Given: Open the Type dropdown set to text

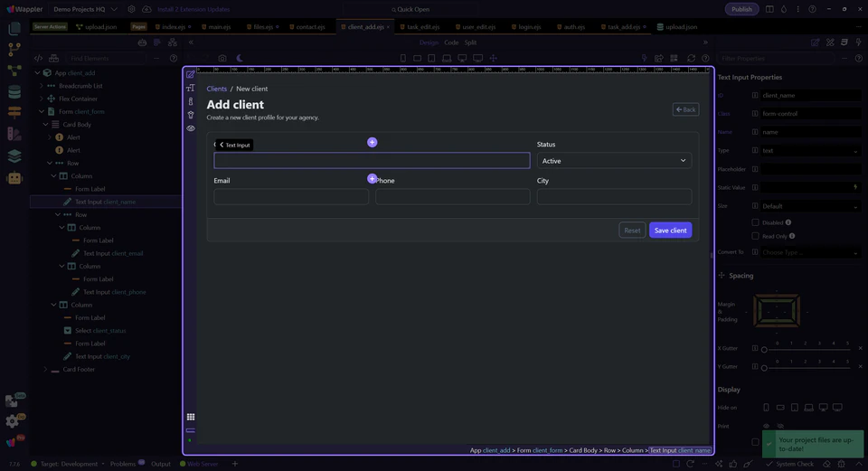Looking at the screenshot, I should (810, 151).
